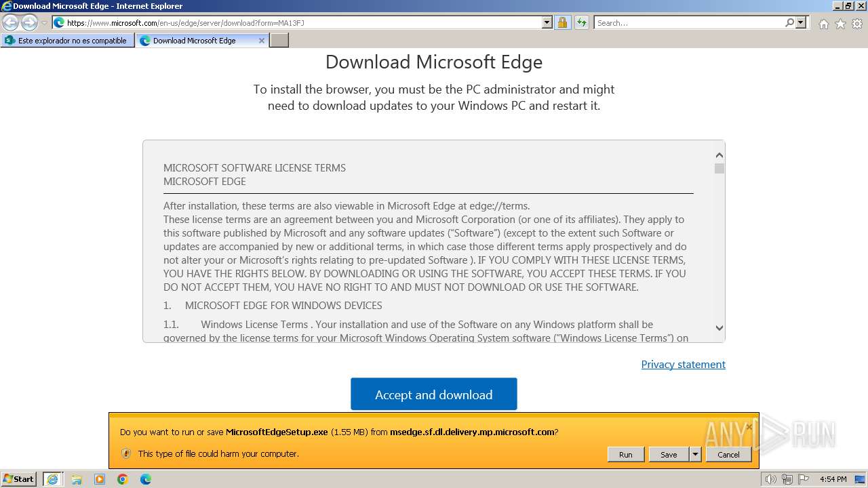Open File Explorer folder in taskbar
The height and width of the screenshot is (488, 868).
click(x=77, y=479)
